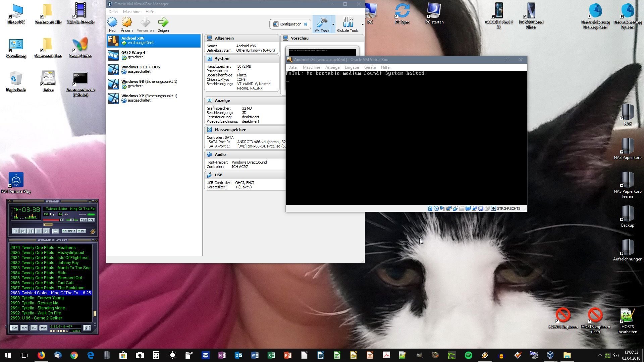Skip to next track in Winamp
Viewport: 644px width, 362px height.
[46, 231]
